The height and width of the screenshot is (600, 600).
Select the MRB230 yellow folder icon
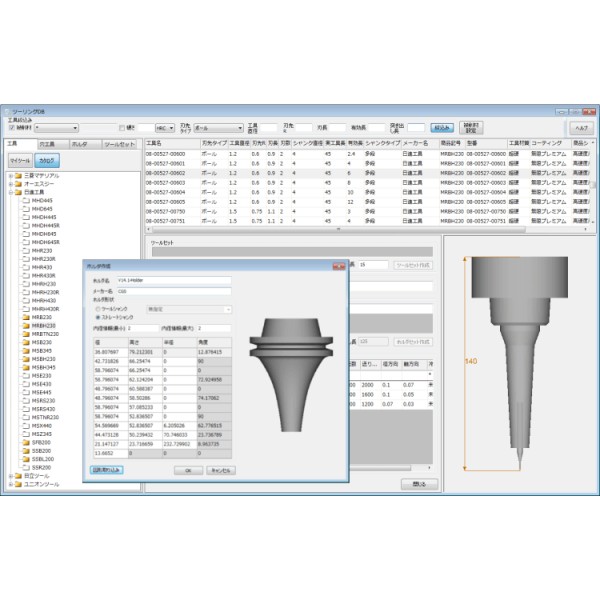point(26,317)
